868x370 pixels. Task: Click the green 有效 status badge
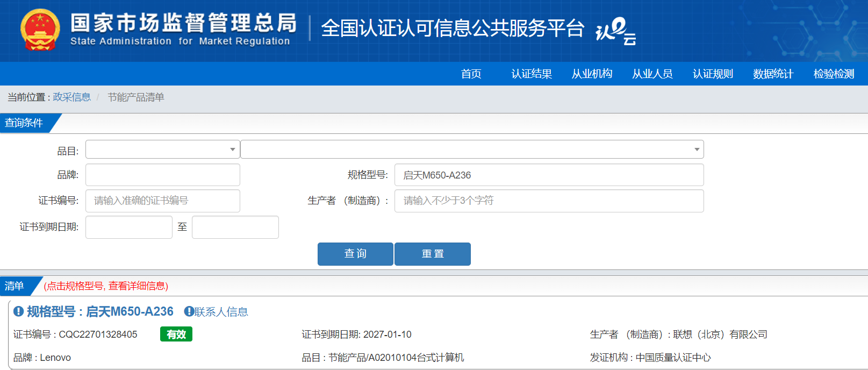click(x=176, y=335)
